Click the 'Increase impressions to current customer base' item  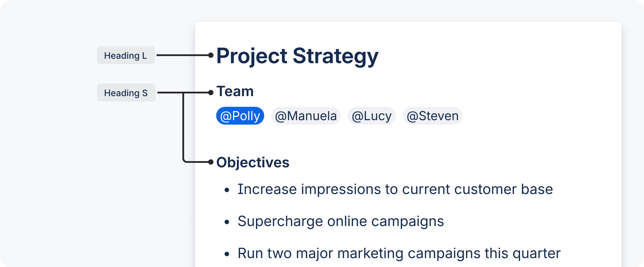click(x=395, y=189)
